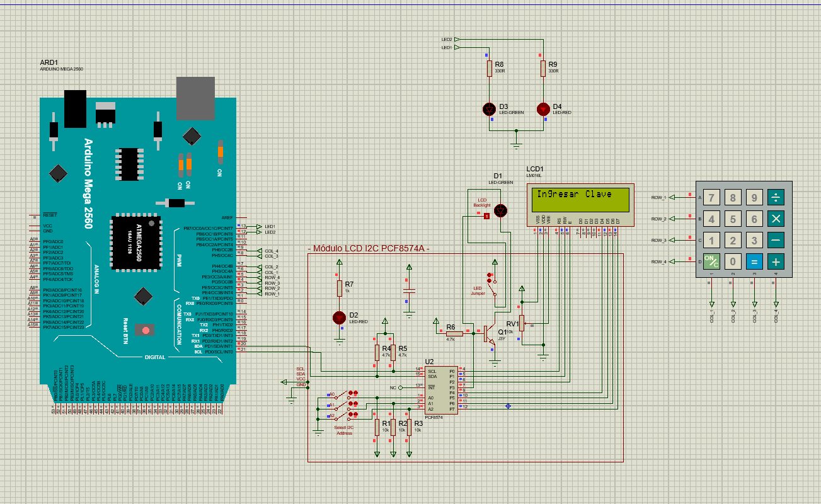Image resolution: width=821 pixels, height=504 pixels.
Task: Click resistor R7 1k
Action: [x=340, y=289]
